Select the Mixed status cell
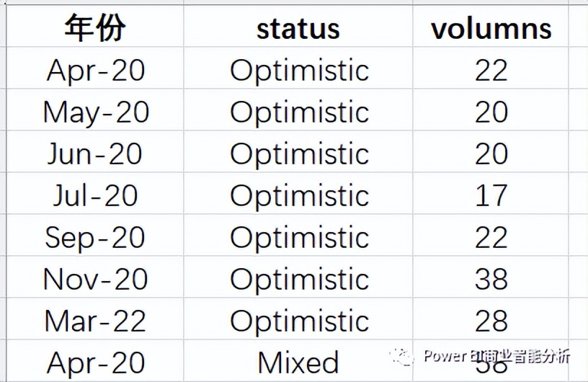 298,361
